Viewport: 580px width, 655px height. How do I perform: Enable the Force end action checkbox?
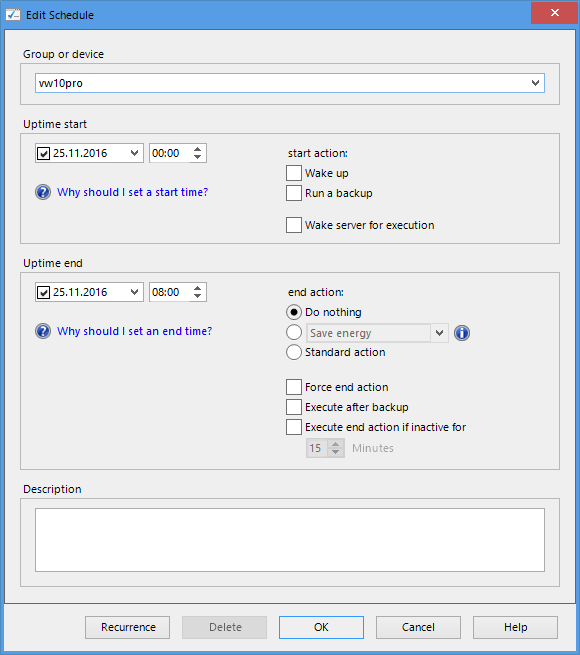point(294,387)
